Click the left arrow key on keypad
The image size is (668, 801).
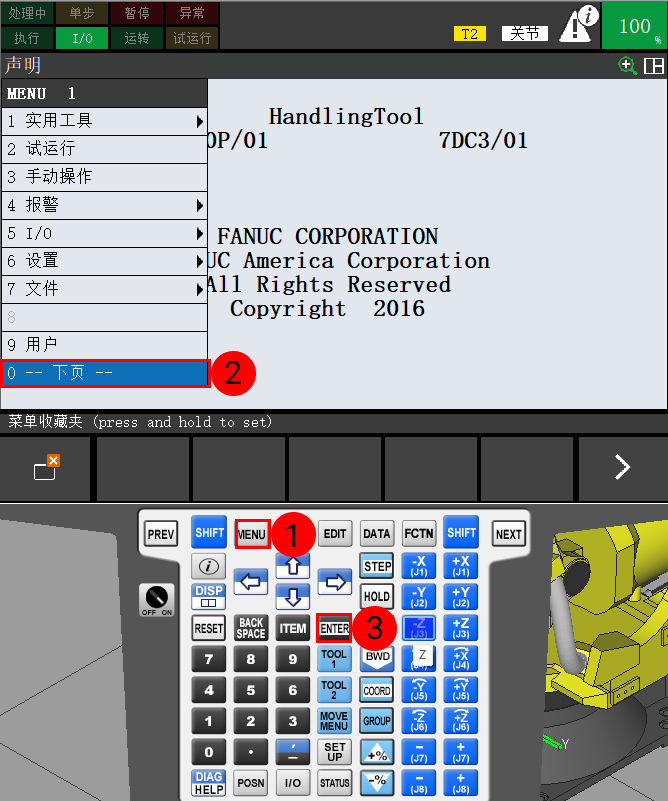(x=251, y=581)
